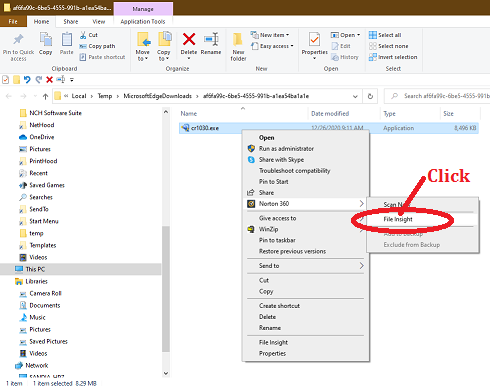
Task: Click the red Delete X icon
Action: click(189, 39)
